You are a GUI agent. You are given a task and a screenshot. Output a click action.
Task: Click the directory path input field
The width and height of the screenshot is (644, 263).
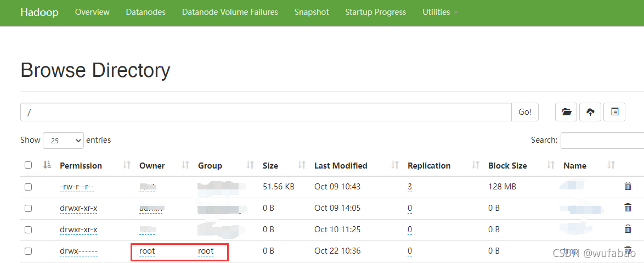[266, 112]
